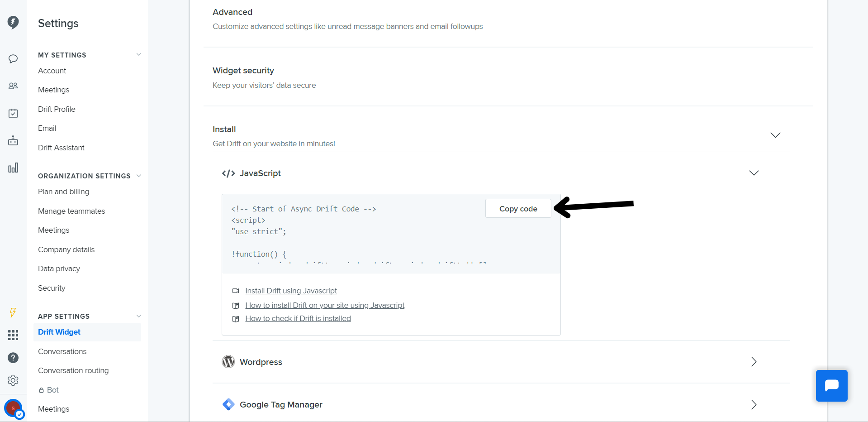The height and width of the screenshot is (422, 868).
Task: Collapse the JavaScript install option
Action: point(754,173)
